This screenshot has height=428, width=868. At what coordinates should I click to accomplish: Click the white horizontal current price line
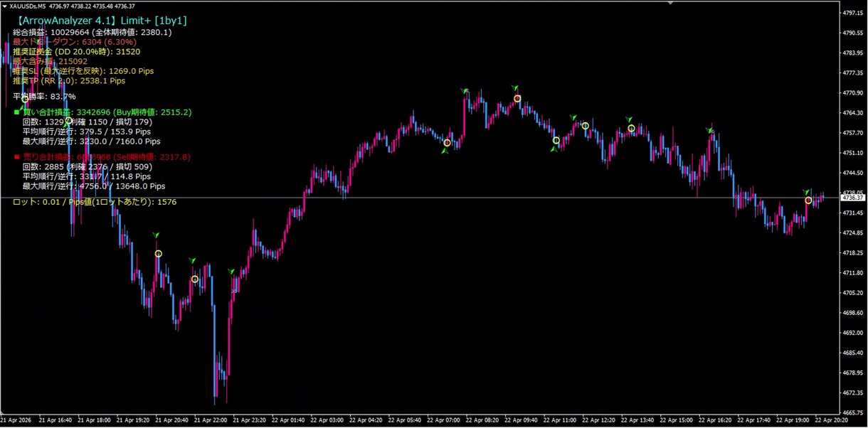[x=420, y=197]
